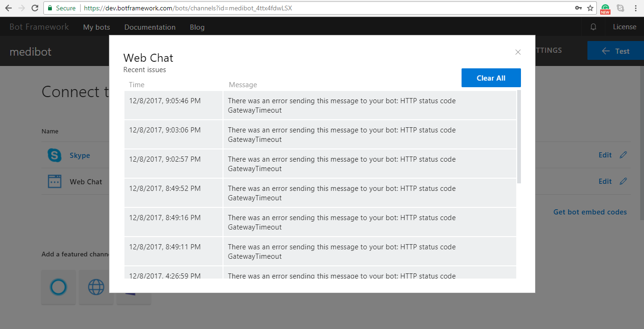Click the error message in 8:49:11 row
The height and width of the screenshot is (329, 644).
tap(370, 251)
